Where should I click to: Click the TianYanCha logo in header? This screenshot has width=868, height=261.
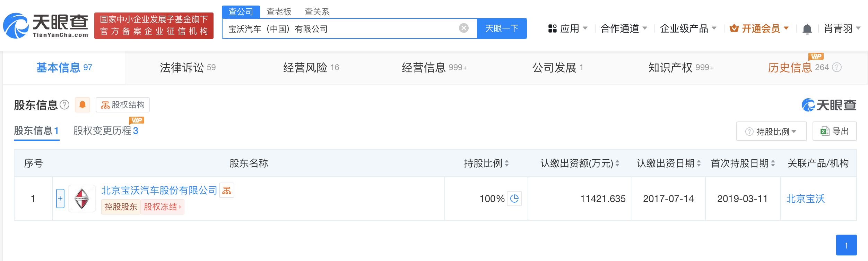tap(46, 26)
